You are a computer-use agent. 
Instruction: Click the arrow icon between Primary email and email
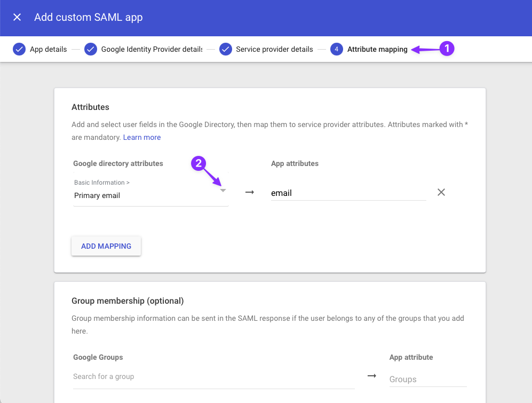click(249, 192)
